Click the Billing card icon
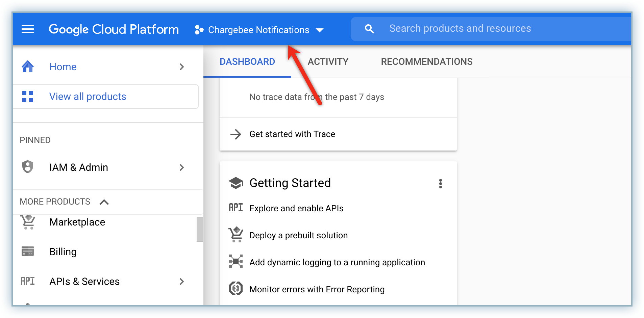Viewport: 644px width, 318px height. (28, 251)
